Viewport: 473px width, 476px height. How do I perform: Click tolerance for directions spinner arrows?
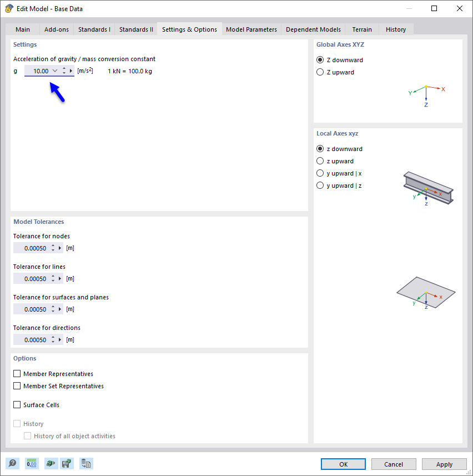point(53,339)
